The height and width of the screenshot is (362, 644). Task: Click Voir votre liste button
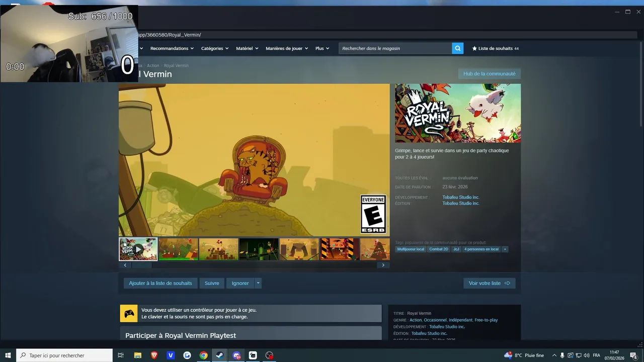click(489, 283)
